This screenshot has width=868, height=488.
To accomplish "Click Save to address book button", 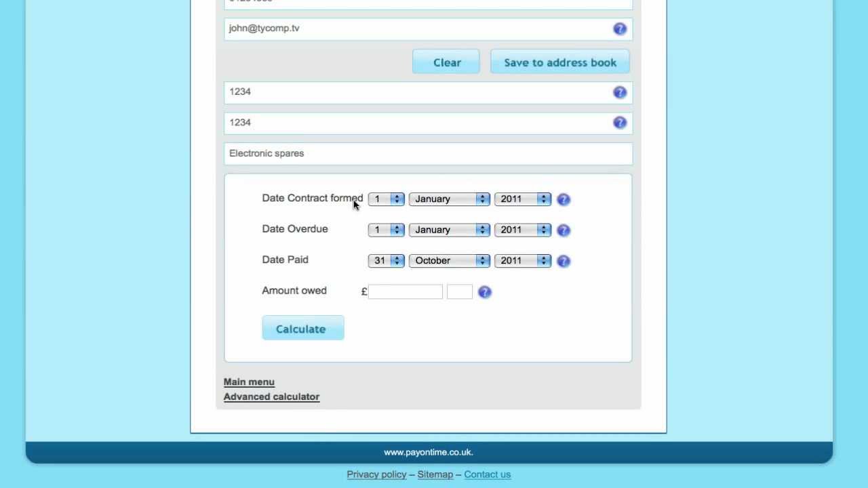I will [x=560, y=62].
